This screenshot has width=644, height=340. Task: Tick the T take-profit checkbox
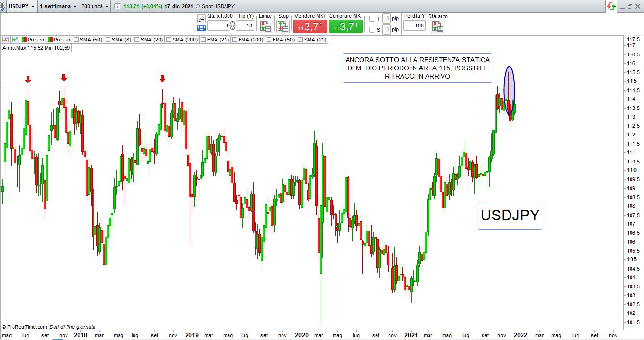coord(372,19)
